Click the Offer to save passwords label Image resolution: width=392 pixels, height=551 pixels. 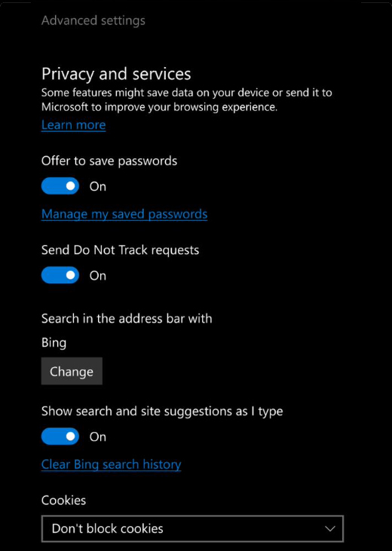click(x=109, y=161)
